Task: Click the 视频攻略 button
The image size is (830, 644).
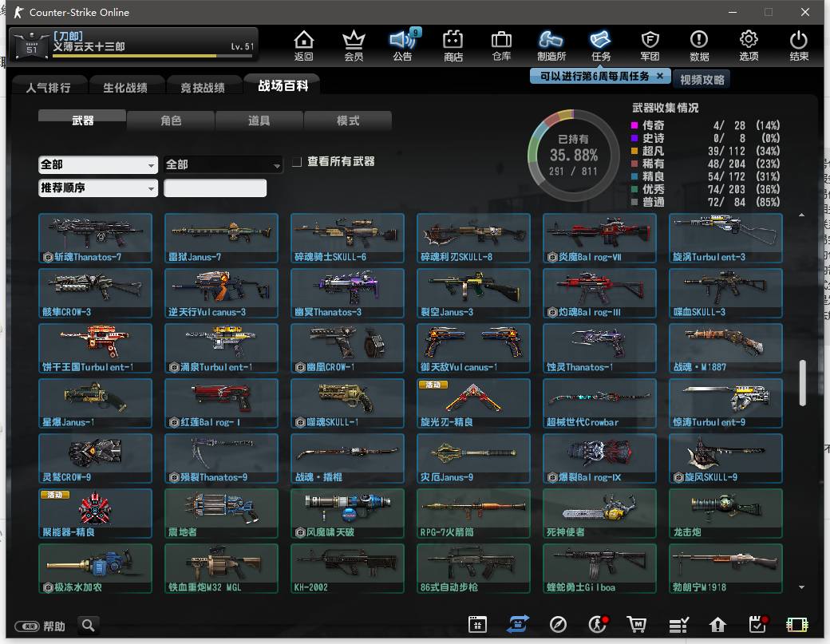Action: [x=702, y=80]
